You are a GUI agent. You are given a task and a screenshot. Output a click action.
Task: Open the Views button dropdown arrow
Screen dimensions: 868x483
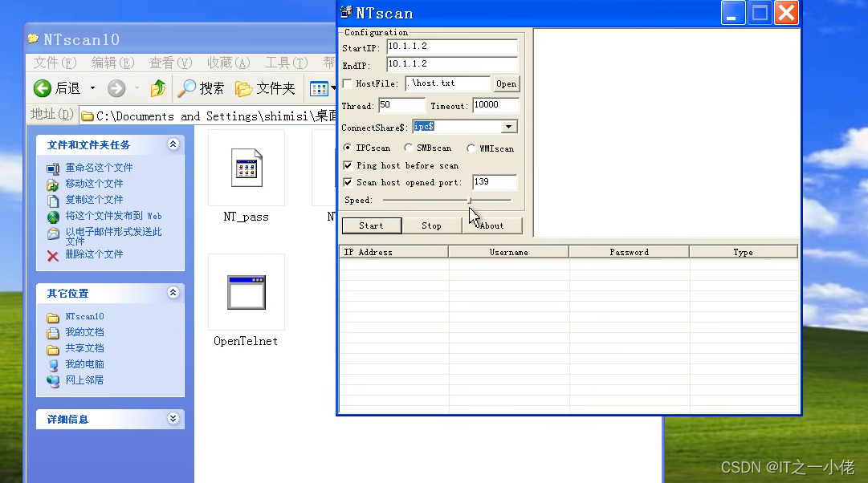[x=333, y=88]
